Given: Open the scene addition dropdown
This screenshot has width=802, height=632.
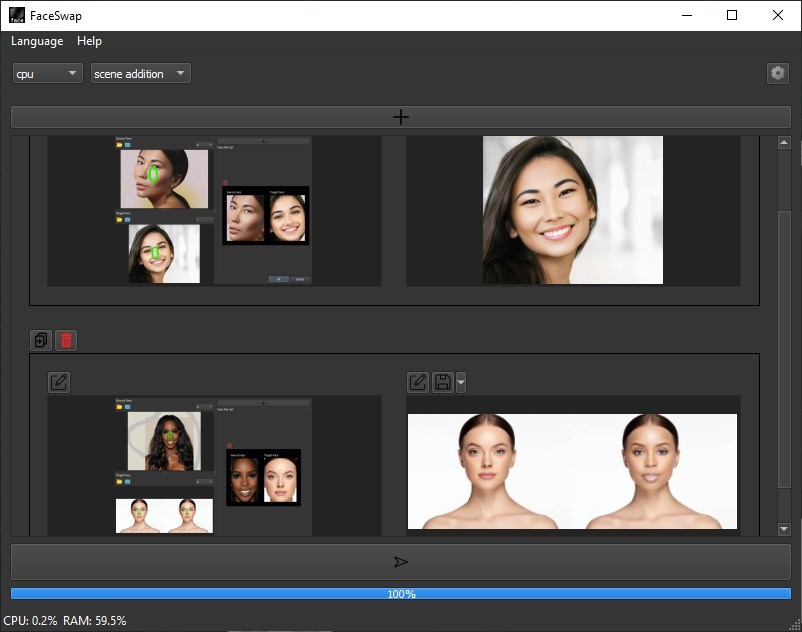Looking at the screenshot, I should (x=140, y=74).
